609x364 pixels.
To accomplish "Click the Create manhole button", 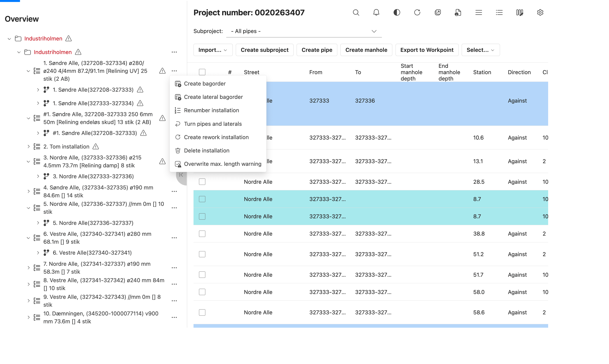I will coord(366,50).
